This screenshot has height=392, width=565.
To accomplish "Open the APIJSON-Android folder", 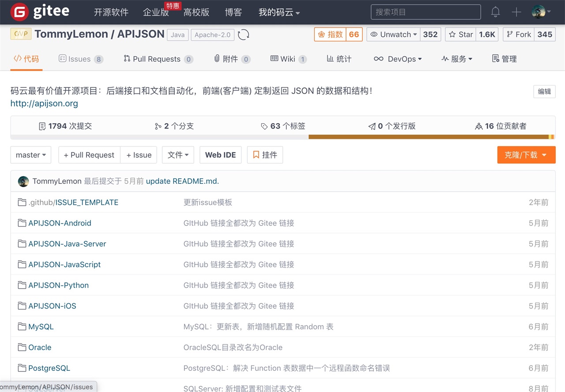I will tap(60, 223).
